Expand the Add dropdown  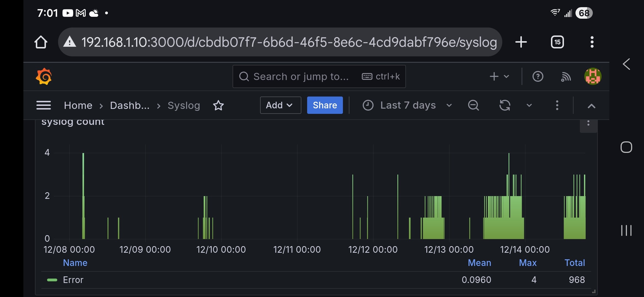[280, 105]
